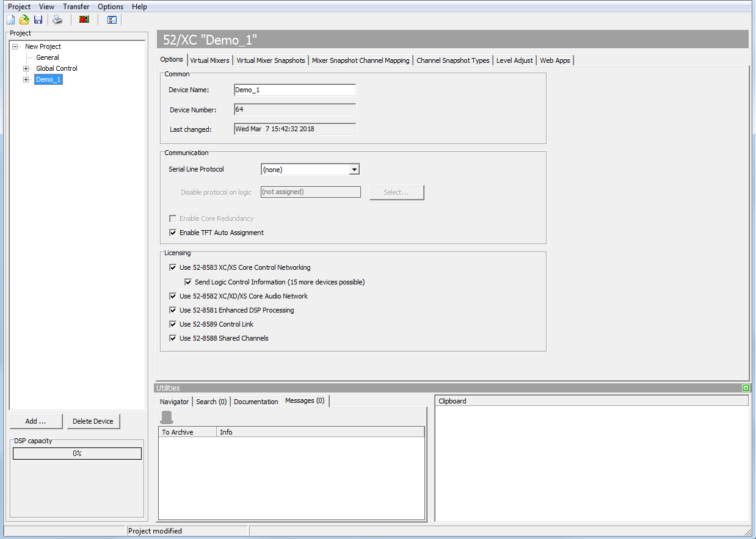Expand the Global Control tree node

tap(26, 68)
